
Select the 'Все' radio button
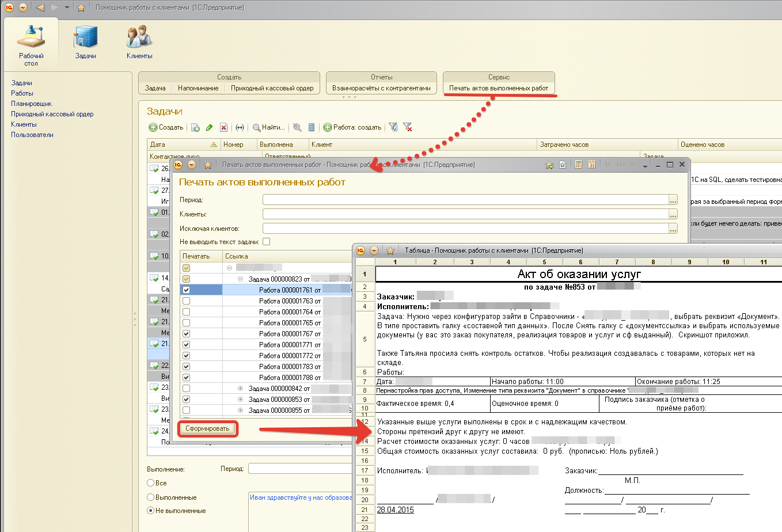click(x=151, y=483)
